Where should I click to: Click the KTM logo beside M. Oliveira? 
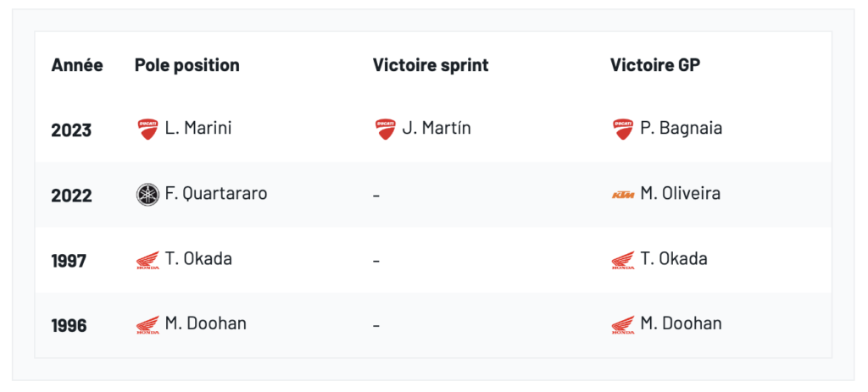(623, 195)
